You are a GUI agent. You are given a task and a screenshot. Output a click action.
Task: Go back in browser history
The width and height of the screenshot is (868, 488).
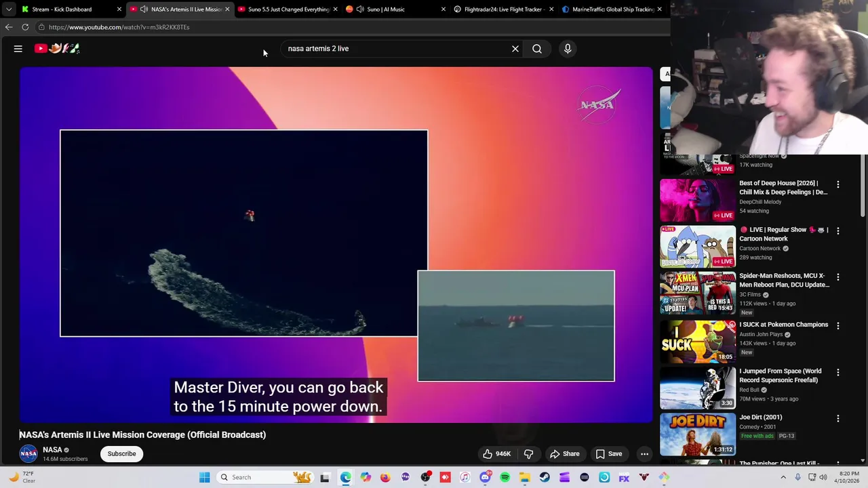click(x=8, y=27)
